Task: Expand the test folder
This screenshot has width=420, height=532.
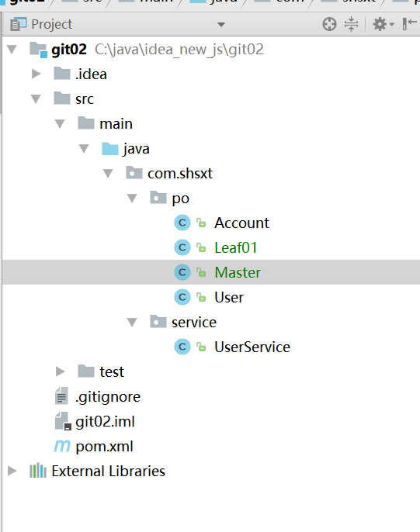Action: [x=60, y=371]
